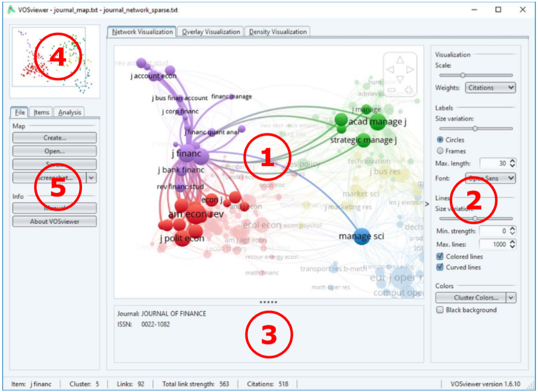This screenshot has height=392, width=538.
Task: Open the About VOSviewer dialog
Action: coord(54,221)
